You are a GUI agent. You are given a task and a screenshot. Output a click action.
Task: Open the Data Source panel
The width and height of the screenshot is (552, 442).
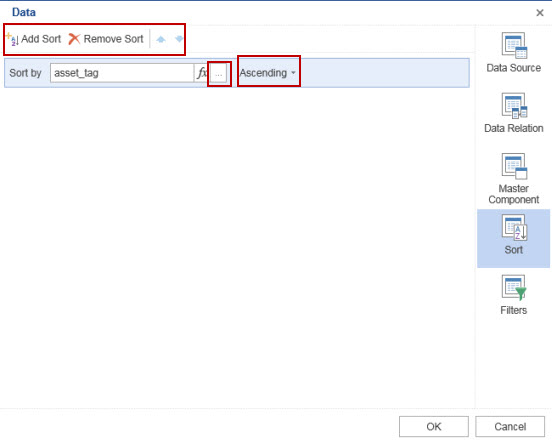[513, 53]
